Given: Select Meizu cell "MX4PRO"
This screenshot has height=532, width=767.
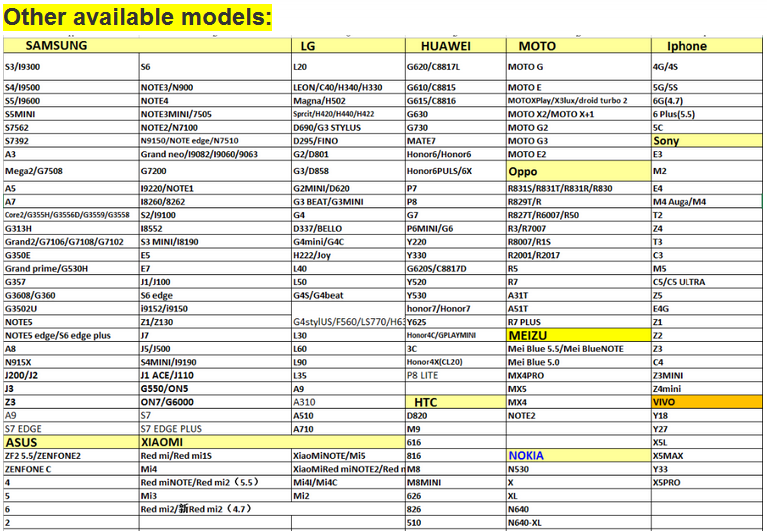Looking at the screenshot, I should [579, 376].
